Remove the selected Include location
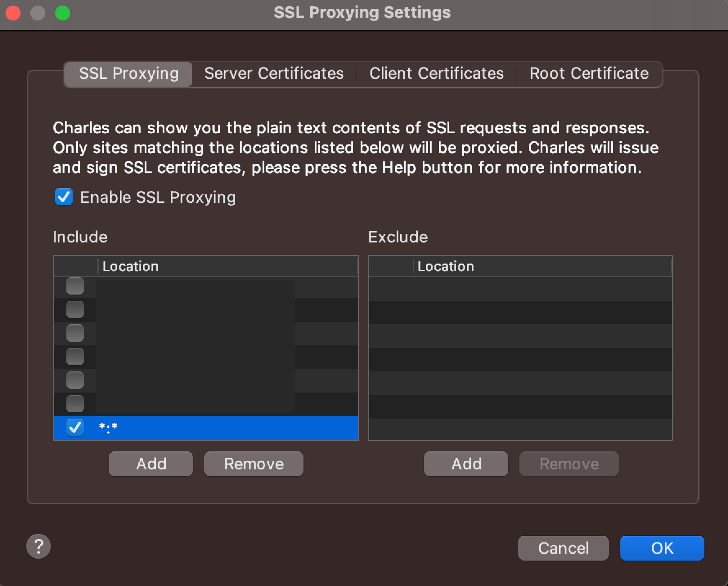This screenshot has height=586, width=728. click(x=254, y=464)
